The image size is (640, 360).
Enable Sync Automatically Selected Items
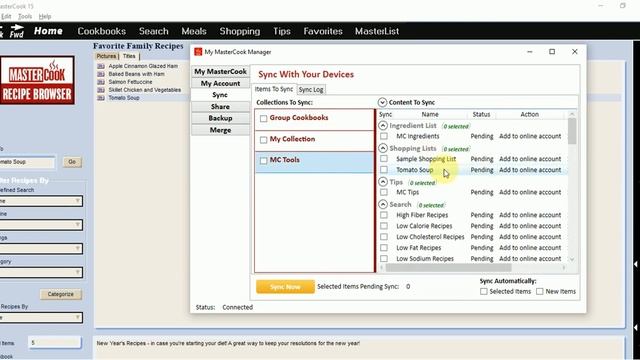click(484, 291)
